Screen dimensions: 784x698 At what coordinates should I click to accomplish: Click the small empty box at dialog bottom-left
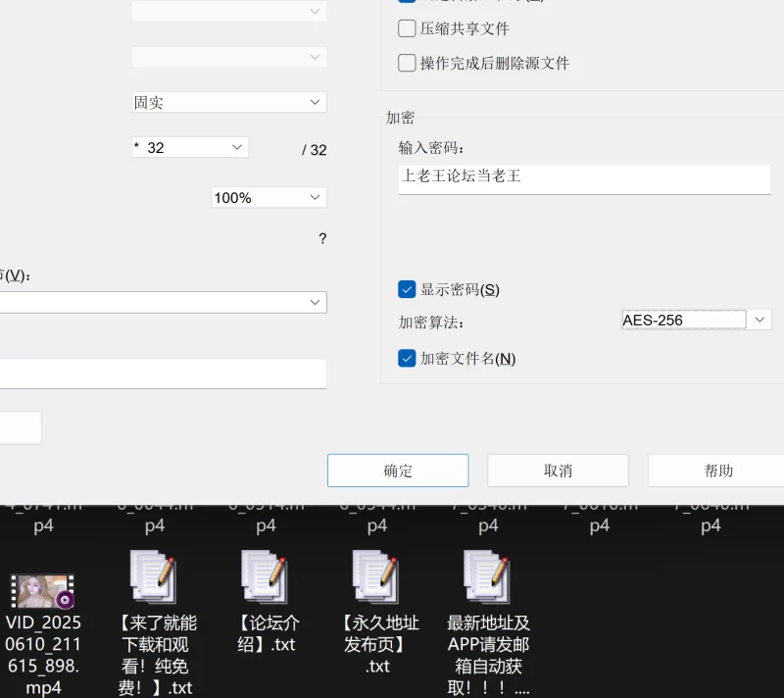[x=20, y=427]
